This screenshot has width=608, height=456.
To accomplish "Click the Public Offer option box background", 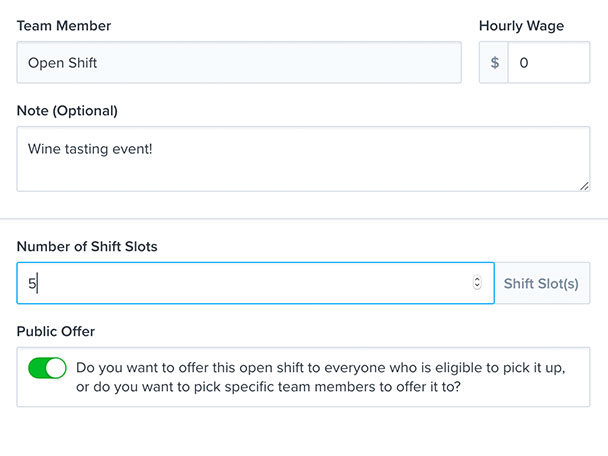I will [303, 377].
